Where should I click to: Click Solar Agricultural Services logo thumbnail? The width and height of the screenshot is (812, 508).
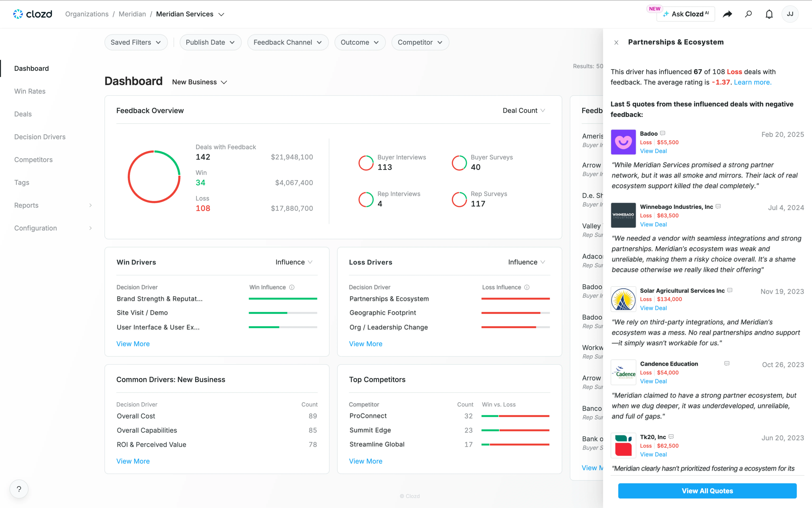coord(623,299)
